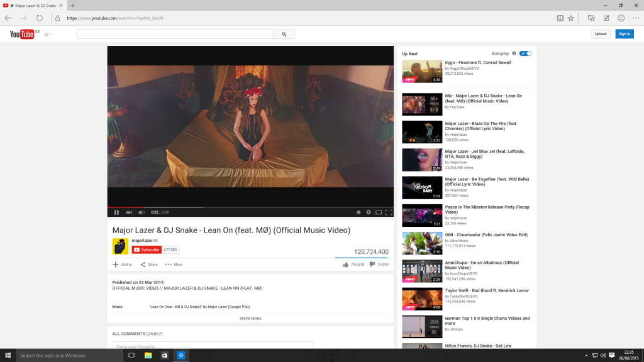Image resolution: width=644 pixels, height=362 pixels.
Task: Open the Action Center notifications
Action: click(x=612, y=356)
